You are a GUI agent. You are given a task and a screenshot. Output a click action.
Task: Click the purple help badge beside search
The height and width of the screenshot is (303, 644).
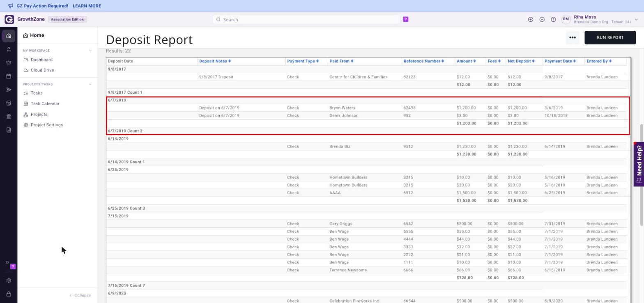coord(405,19)
